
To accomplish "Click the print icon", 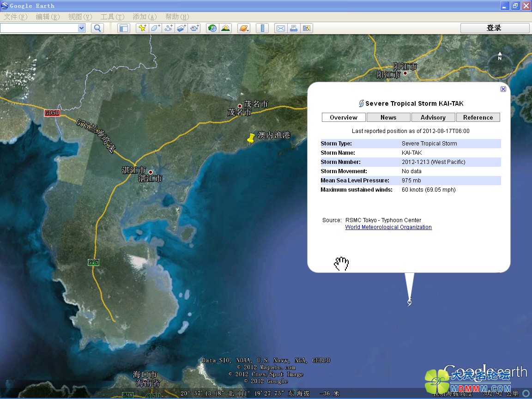I will (x=294, y=28).
